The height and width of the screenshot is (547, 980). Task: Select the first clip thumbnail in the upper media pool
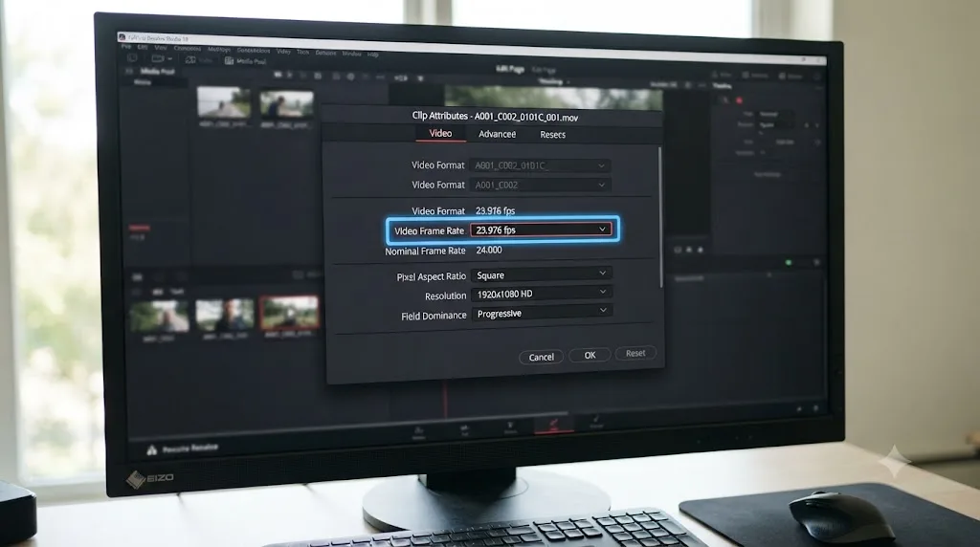(224, 102)
